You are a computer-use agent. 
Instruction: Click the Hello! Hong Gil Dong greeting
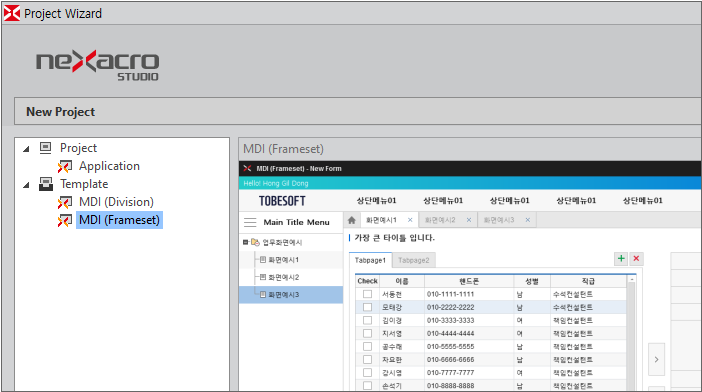276,183
